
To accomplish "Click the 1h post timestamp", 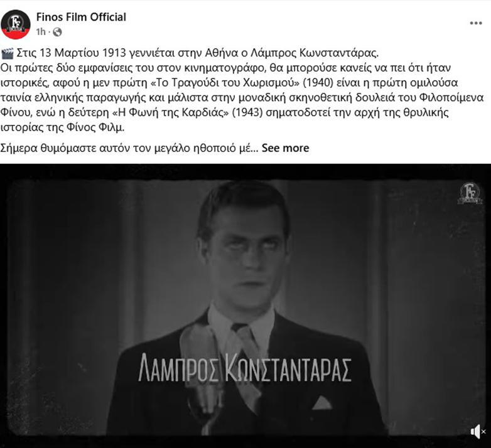I will point(41,32).
